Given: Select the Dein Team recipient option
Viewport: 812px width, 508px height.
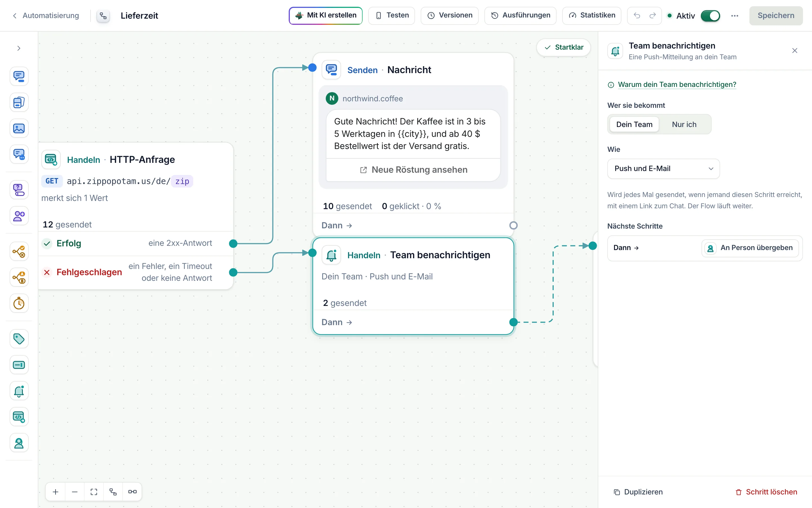Looking at the screenshot, I should [634, 124].
